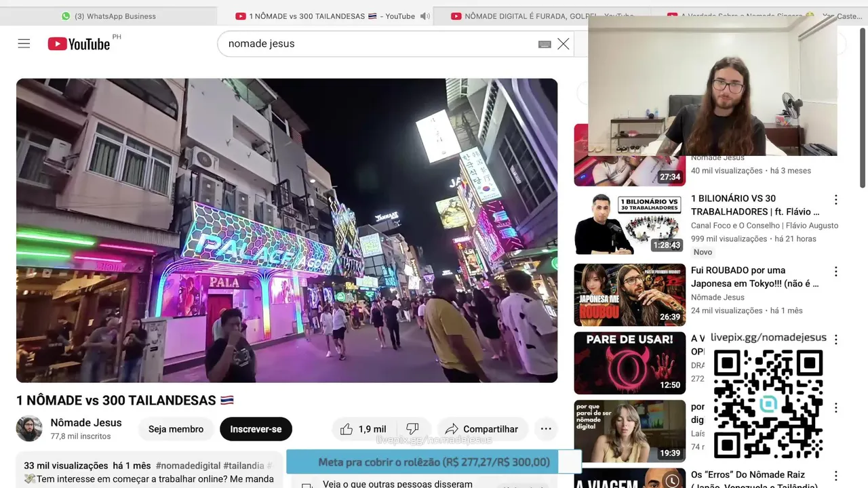Screen dimensions: 868x488
Task: Mute tab using speaker icon in tab
Action: (x=425, y=16)
